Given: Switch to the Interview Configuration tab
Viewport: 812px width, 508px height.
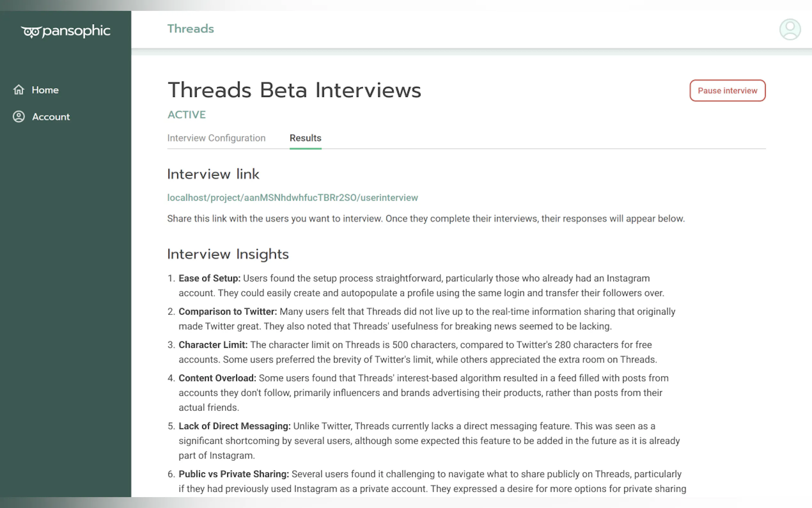Looking at the screenshot, I should [216, 138].
